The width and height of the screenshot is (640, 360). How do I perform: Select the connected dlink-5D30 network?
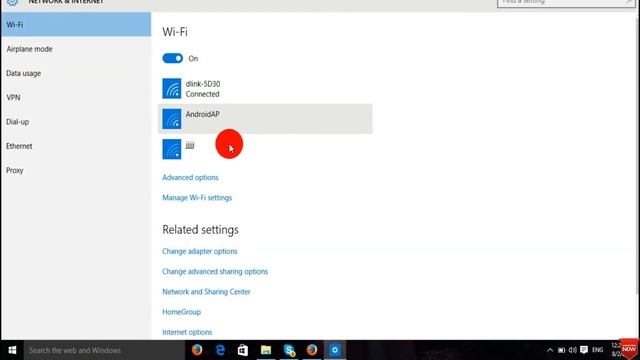tap(265, 89)
